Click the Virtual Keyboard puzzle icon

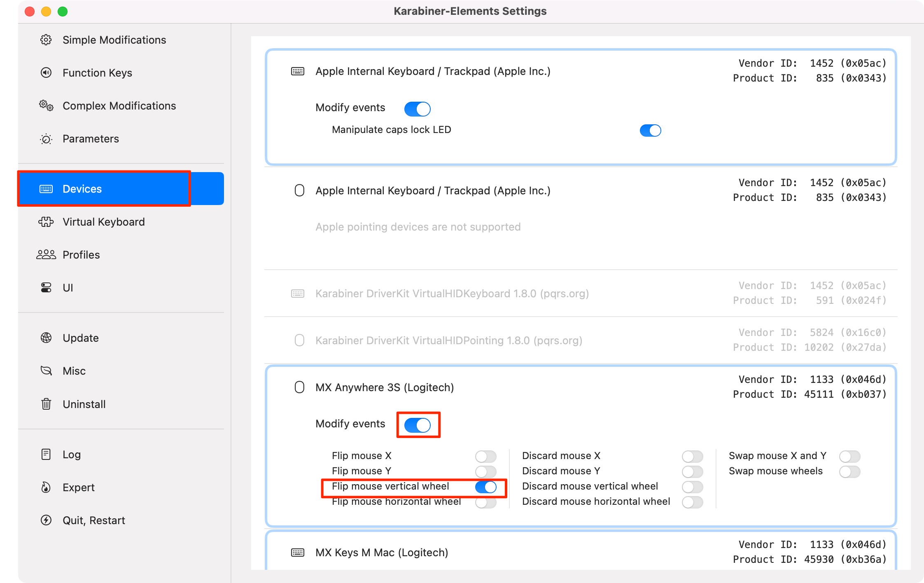(46, 222)
